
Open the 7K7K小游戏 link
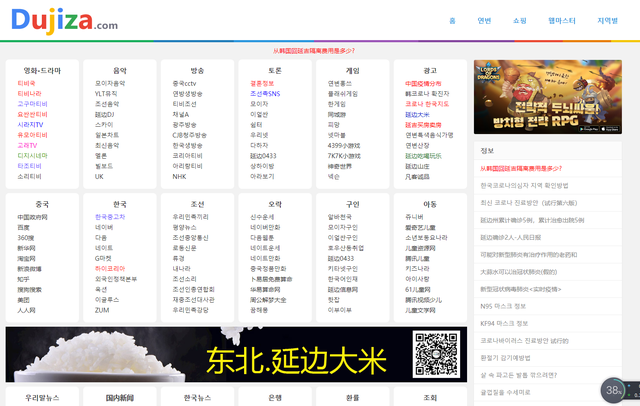(x=344, y=155)
